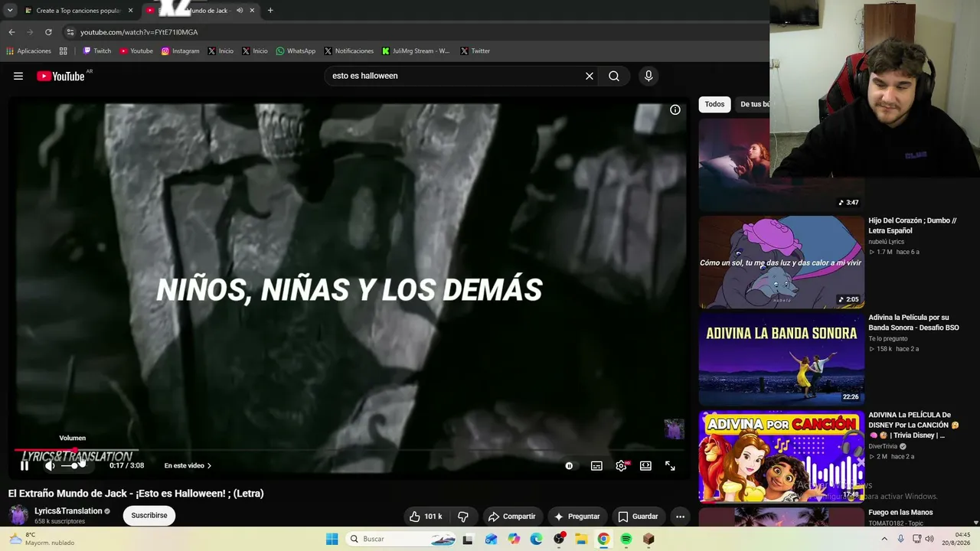Open the Lyrics&Translation channel name link
Image resolution: width=980 pixels, height=551 pixels.
[x=68, y=511]
